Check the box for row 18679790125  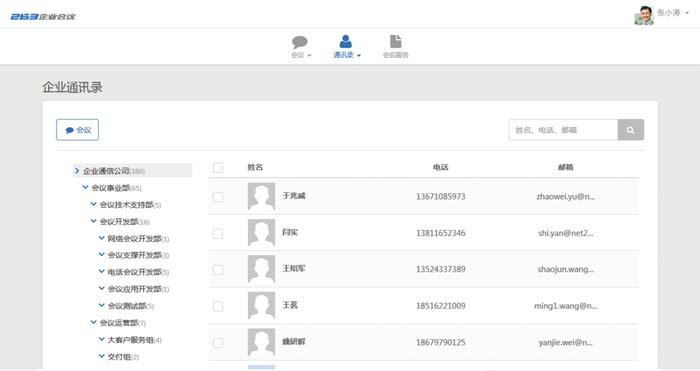[x=218, y=343]
